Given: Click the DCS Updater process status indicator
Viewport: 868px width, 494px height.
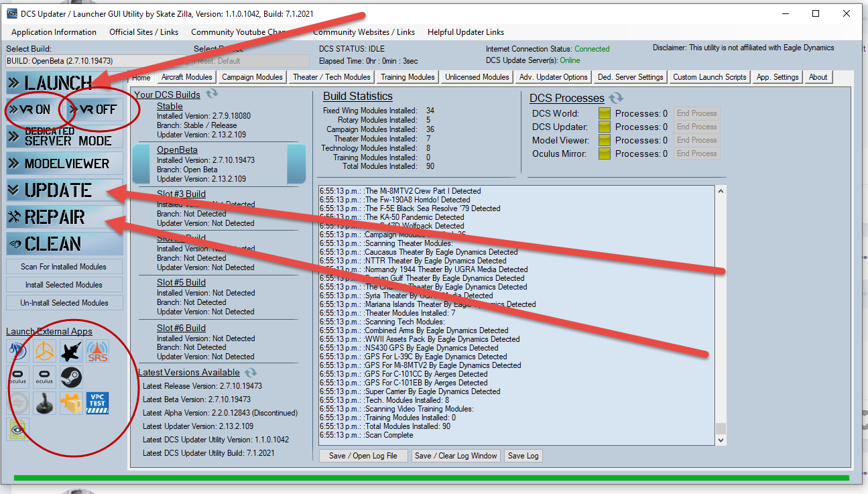Looking at the screenshot, I should coord(605,127).
